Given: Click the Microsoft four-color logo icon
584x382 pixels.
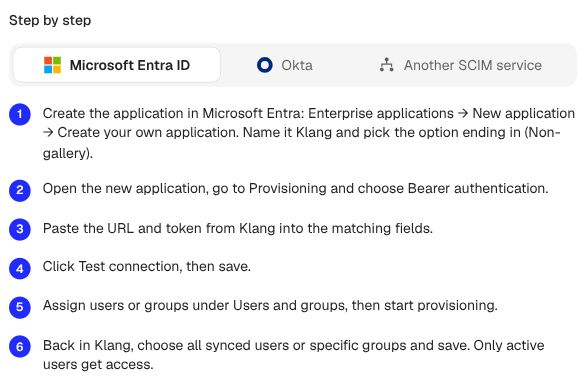Looking at the screenshot, I should click(x=53, y=65).
